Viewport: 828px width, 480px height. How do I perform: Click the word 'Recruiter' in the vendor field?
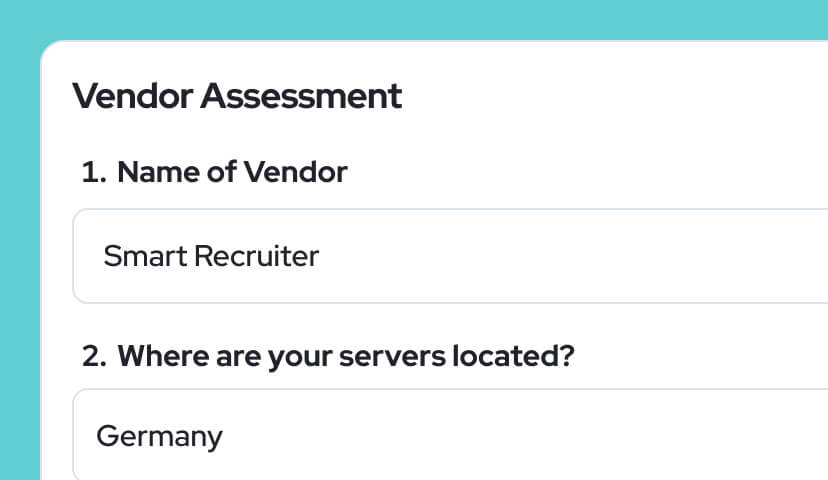click(x=255, y=257)
